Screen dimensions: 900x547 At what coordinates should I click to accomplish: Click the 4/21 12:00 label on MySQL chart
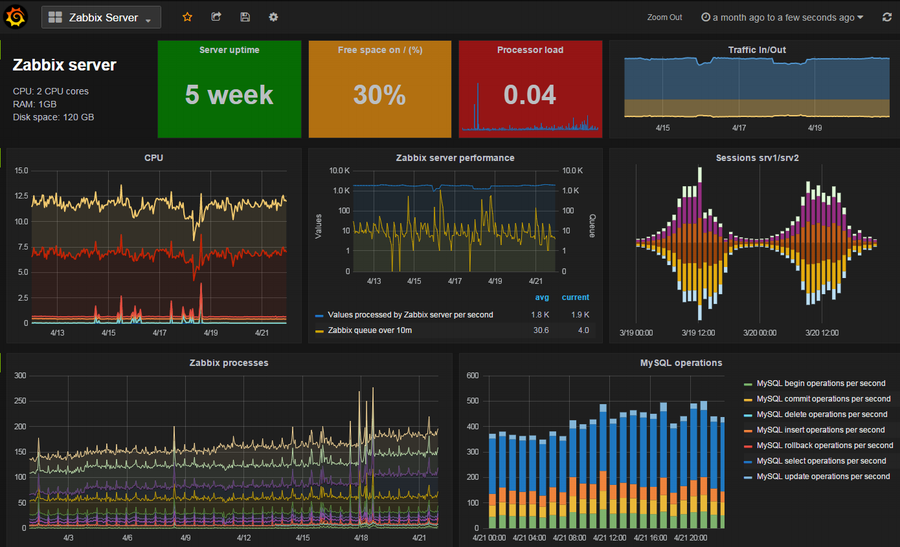point(610,538)
